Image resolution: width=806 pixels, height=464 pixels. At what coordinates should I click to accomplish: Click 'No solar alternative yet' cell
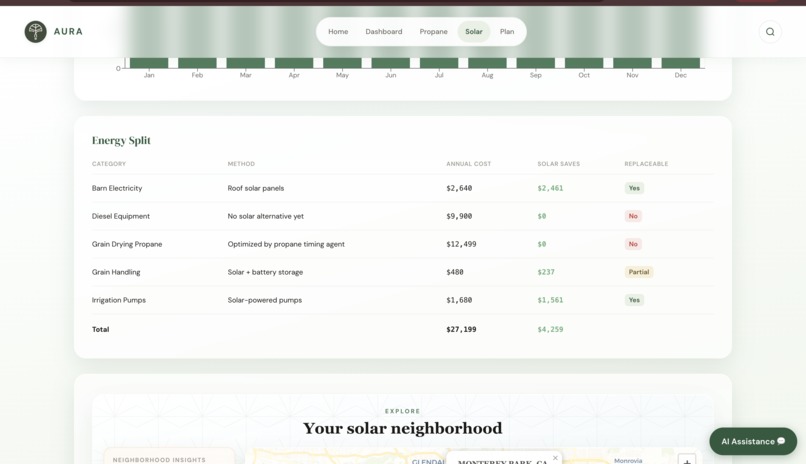click(x=266, y=216)
